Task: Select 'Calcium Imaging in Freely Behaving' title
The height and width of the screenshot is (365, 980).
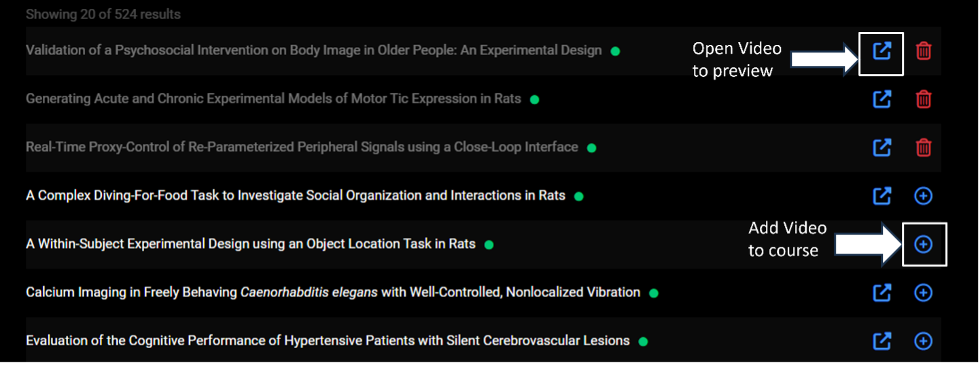Action: pyautogui.click(x=332, y=292)
